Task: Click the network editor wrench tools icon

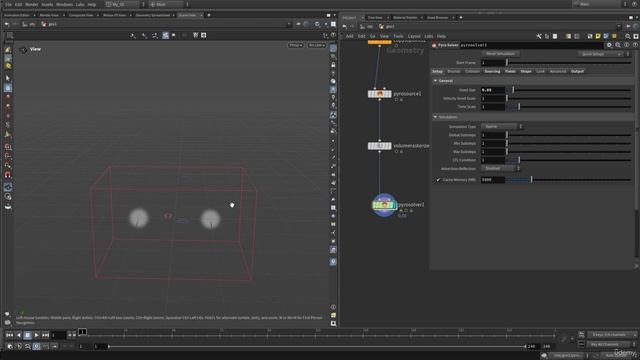Action: point(539,36)
